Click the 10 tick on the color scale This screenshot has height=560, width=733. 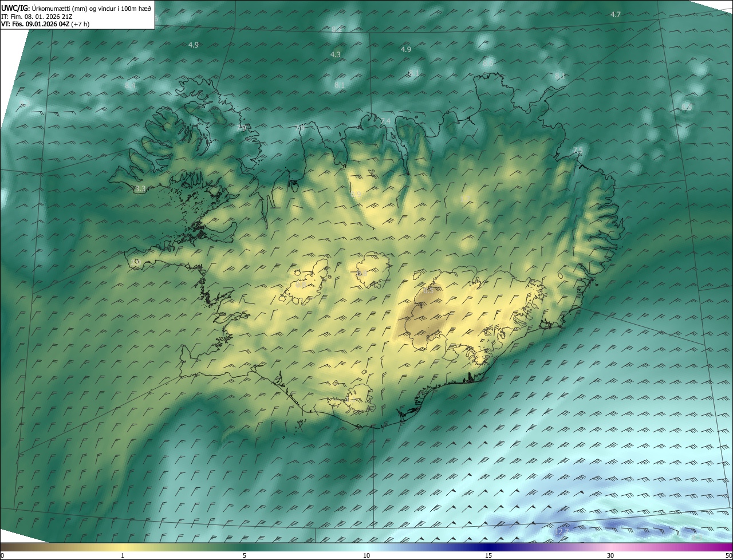coord(366,555)
